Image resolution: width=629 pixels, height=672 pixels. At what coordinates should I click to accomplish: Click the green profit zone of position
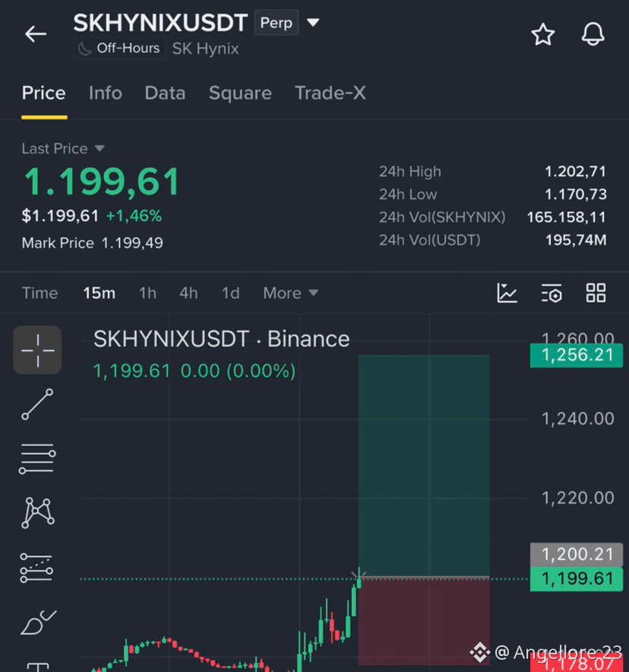424,466
